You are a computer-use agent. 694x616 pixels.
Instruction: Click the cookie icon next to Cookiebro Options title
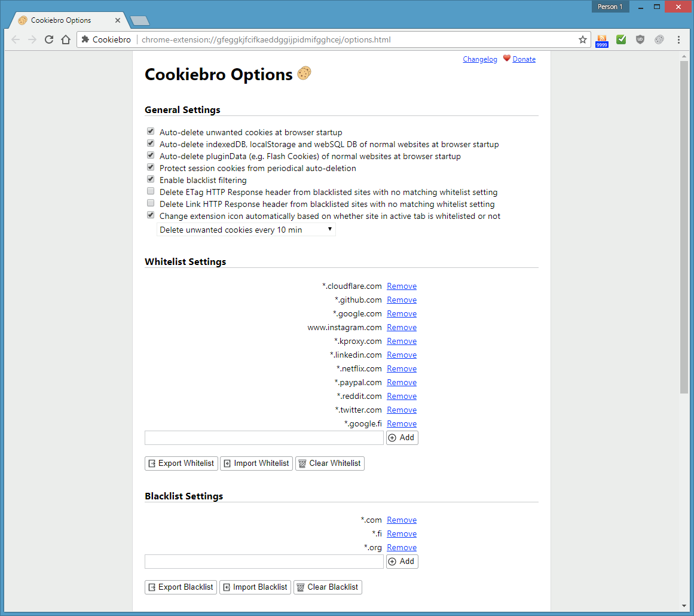304,73
